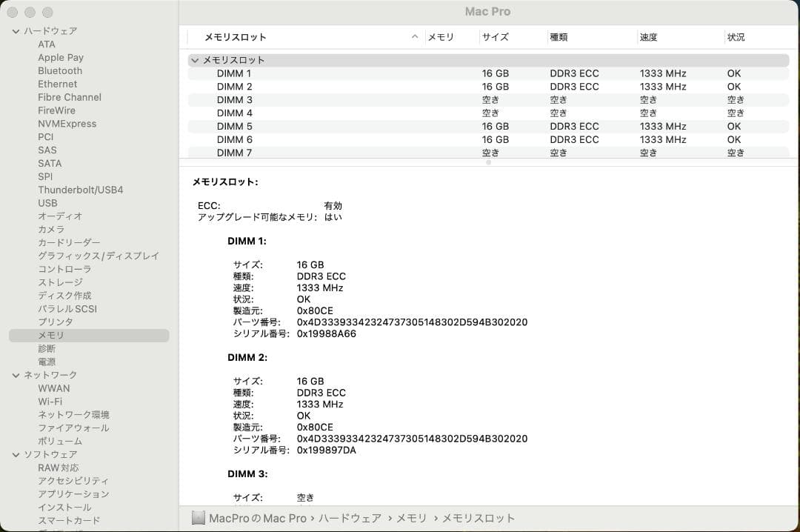The image size is (800, 532).
Task: Select the DIMM 7 table row
Action: click(x=488, y=153)
